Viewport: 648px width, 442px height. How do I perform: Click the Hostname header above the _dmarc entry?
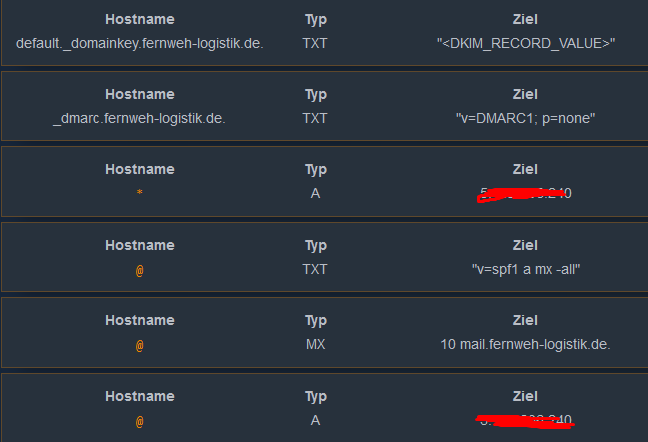click(x=140, y=94)
